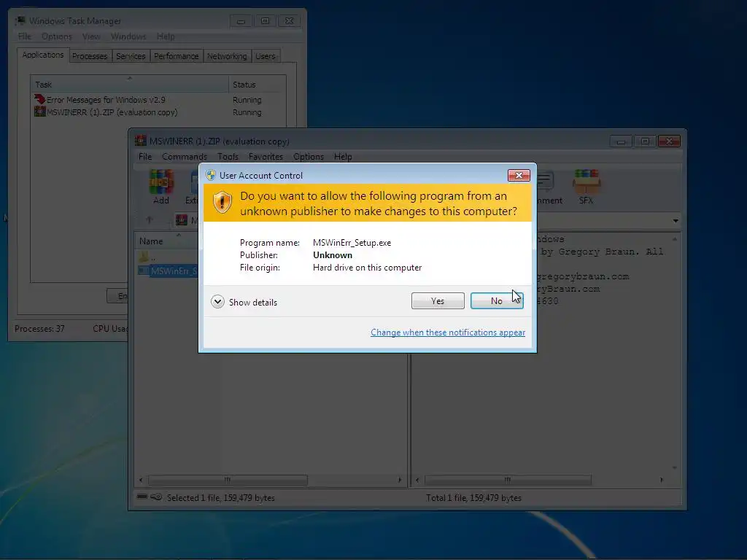The width and height of the screenshot is (747, 560).
Task: Click the WinRAR title bar icon
Action: coord(141,141)
